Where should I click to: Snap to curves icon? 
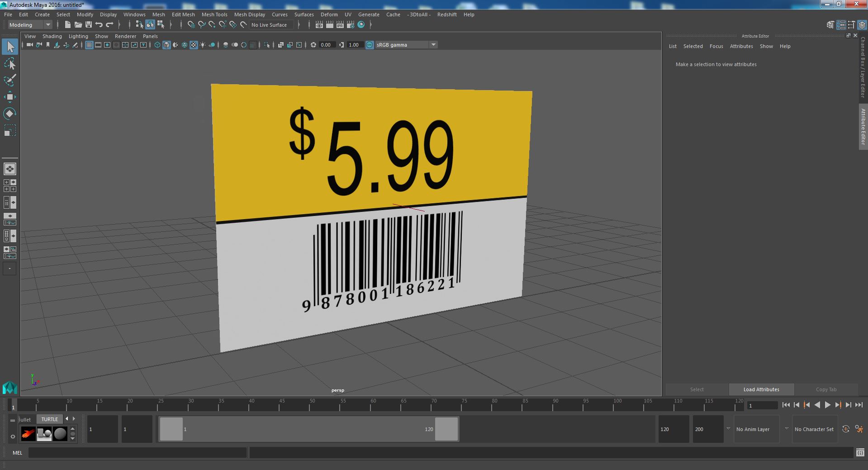point(202,25)
